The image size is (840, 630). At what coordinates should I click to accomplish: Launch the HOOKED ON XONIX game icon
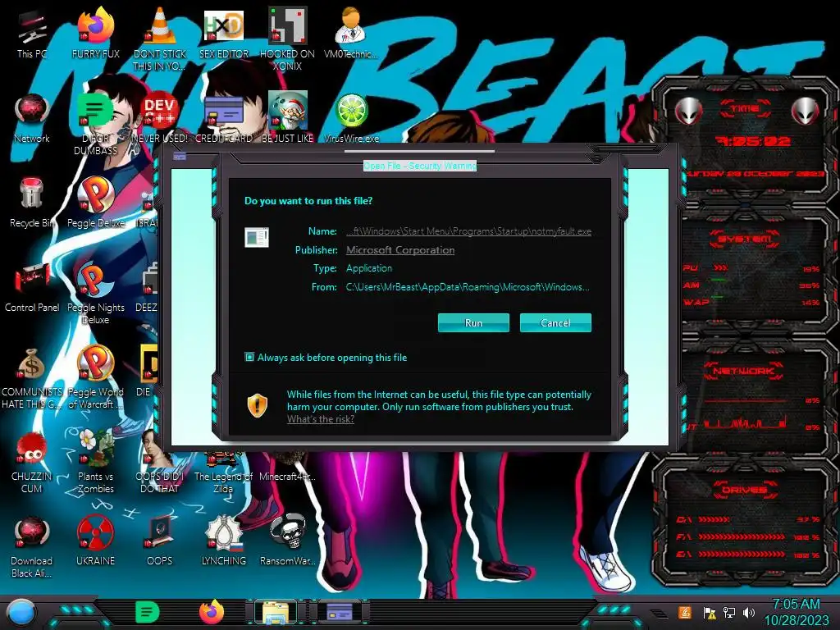pos(287,38)
